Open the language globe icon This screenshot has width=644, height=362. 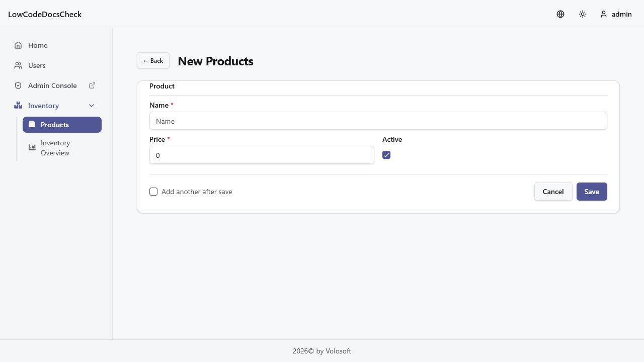tap(560, 14)
